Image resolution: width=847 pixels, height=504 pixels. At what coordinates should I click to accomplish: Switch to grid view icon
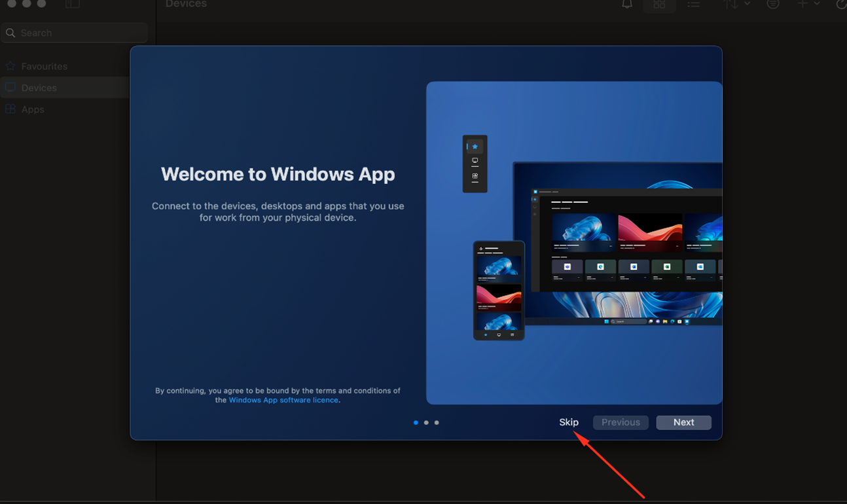click(659, 5)
